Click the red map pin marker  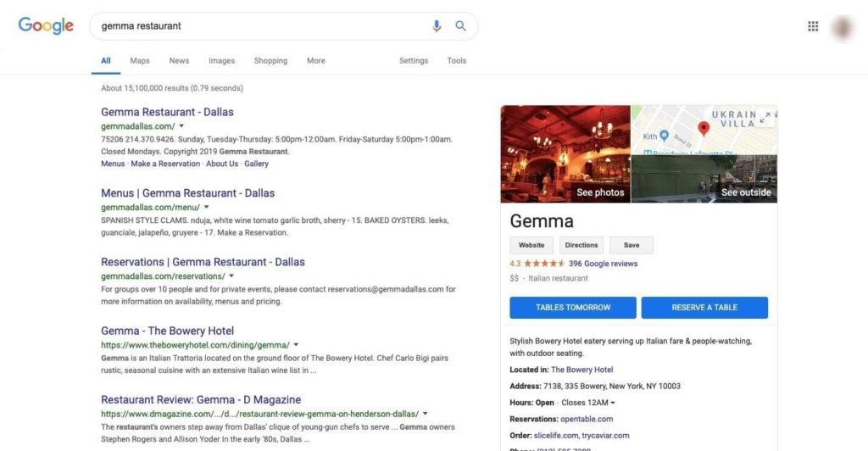pos(704,129)
